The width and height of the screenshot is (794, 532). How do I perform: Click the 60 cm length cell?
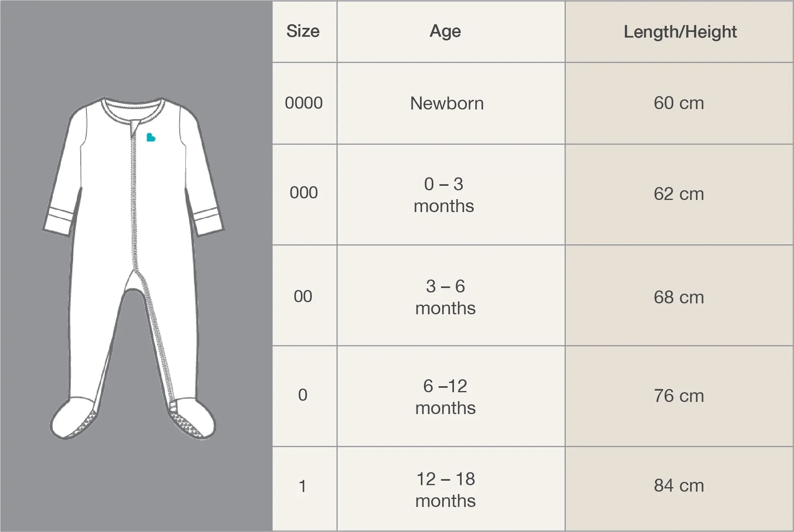tap(679, 103)
